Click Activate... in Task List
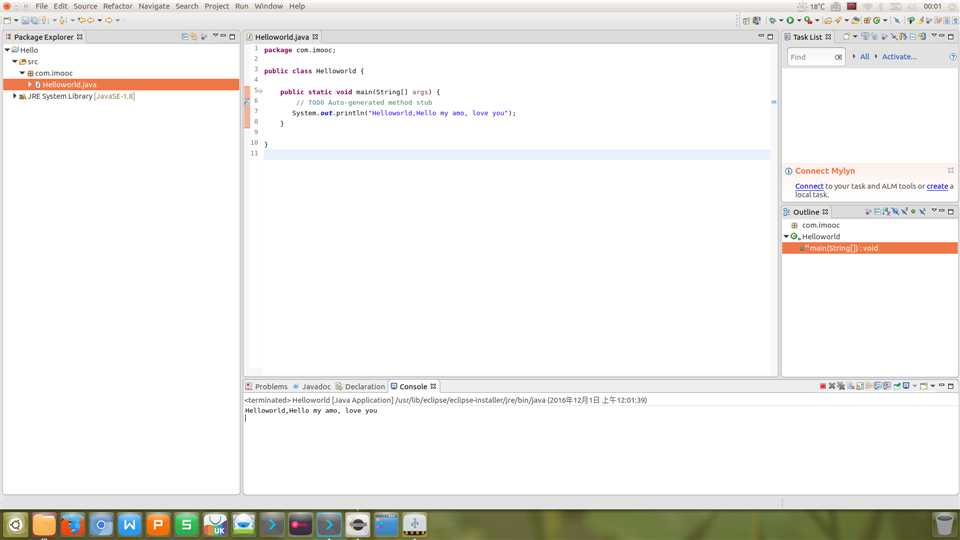 [899, 57]
